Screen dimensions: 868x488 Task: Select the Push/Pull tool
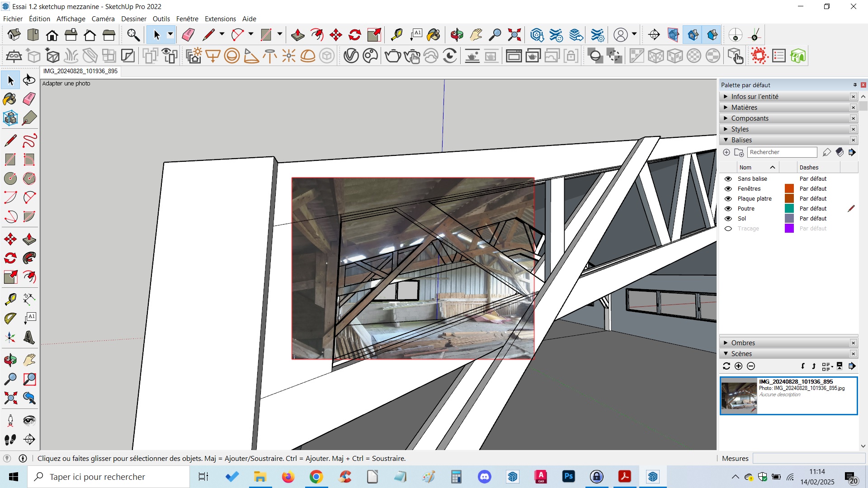click(x=29, y=239)
